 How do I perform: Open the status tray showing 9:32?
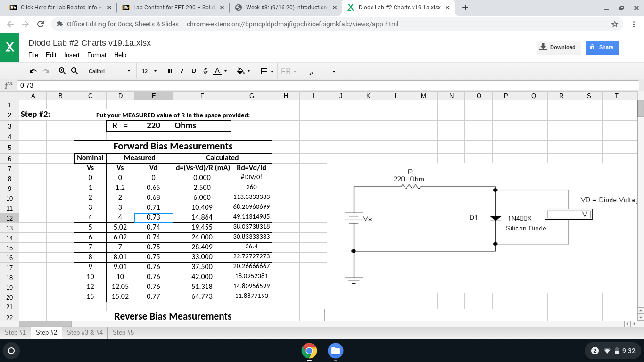(x=613, y=351)
